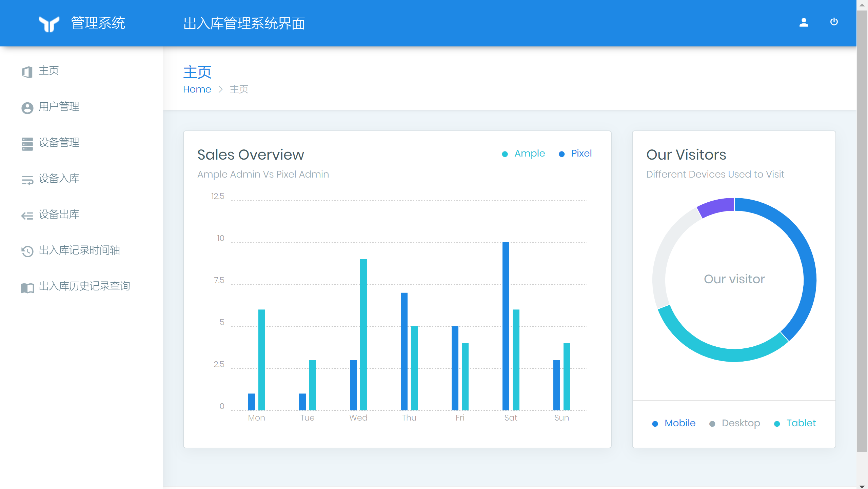The height and width of the screenshot is (489, 868).
Task: Click the 出入库管理系统界面 header title
Action: pos(244,23)
